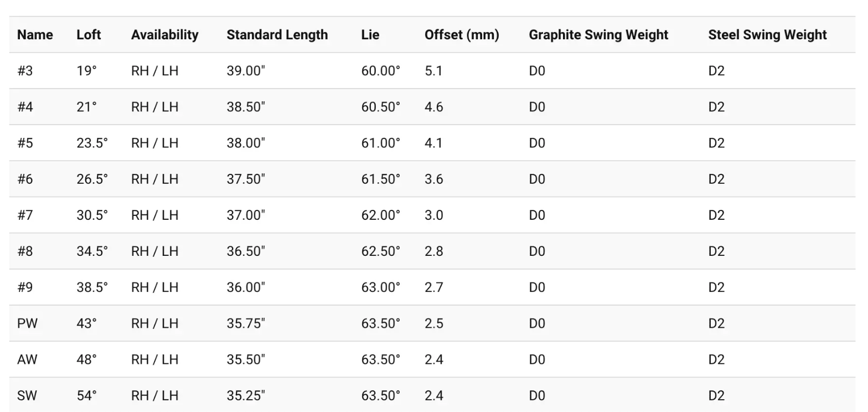Click the #3 iron row name
868x412 pixels.
[25, 71]
